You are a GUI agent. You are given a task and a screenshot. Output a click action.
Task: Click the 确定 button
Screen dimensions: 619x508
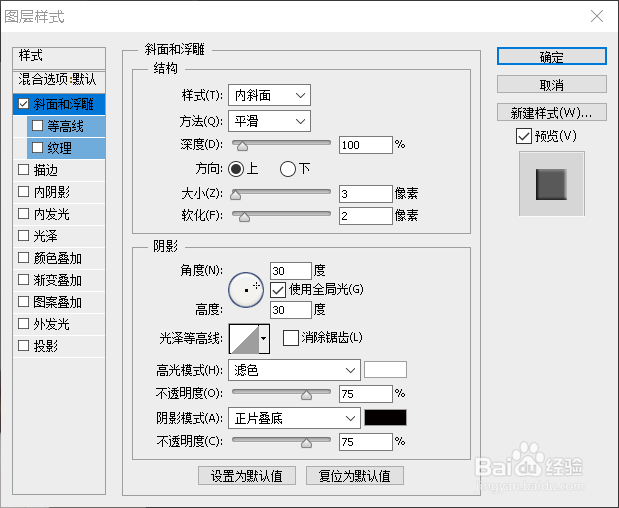pyautogui.click(x=551, y=56)
